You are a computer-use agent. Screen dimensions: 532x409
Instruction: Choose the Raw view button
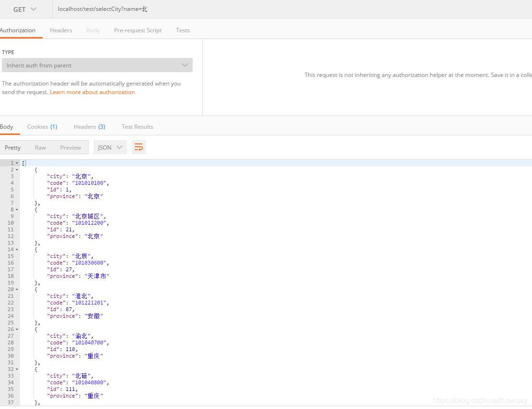coord(40,147)
